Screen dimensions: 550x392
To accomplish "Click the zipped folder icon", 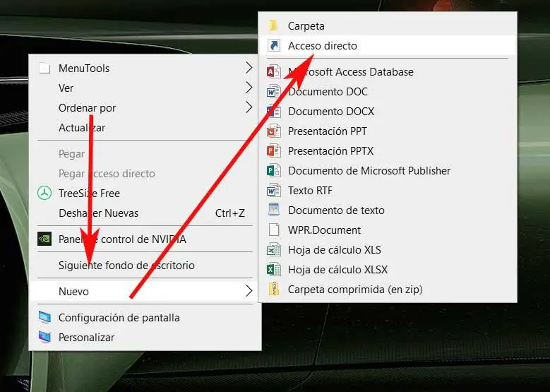I will (x=274, y=289).
